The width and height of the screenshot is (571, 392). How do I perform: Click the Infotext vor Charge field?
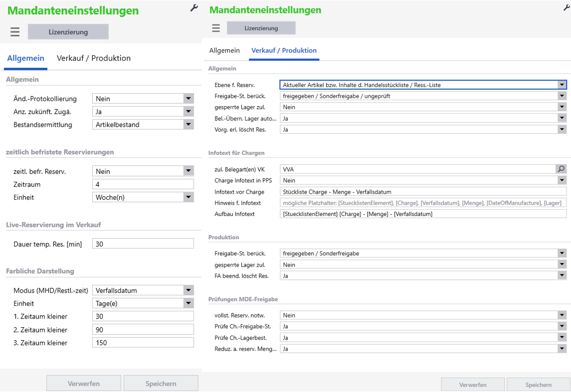pyautogui.click(x=423, y=192)
